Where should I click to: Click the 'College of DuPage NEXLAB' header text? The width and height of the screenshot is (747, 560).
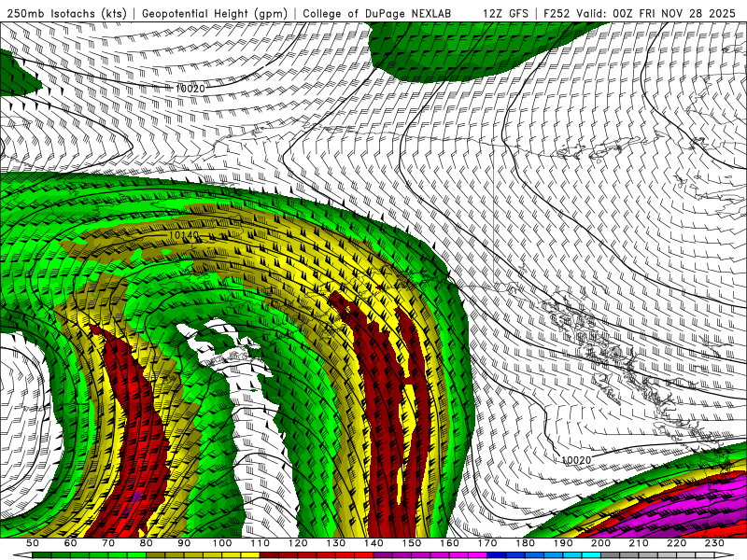tap(377, 13)
